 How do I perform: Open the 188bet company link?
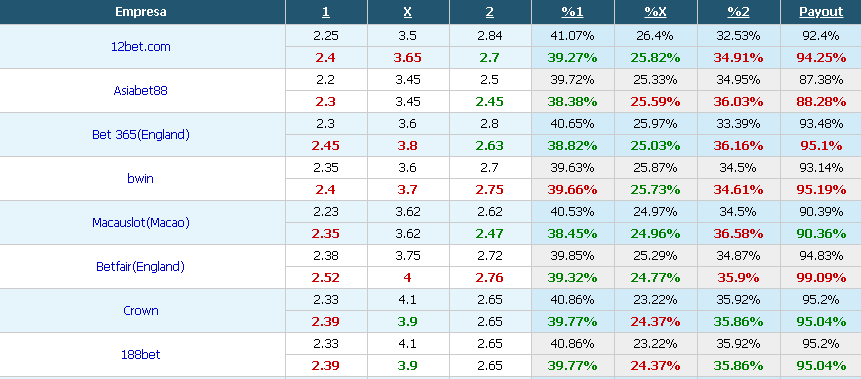141,354
